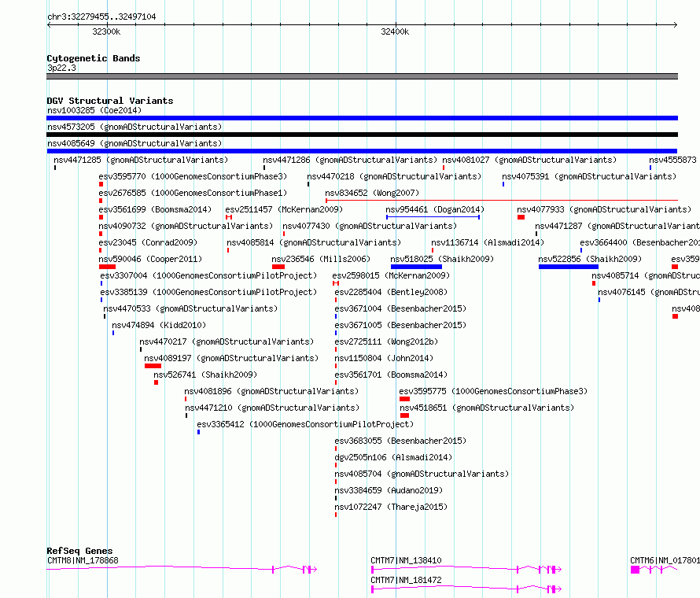
Task: Click the blue nsv522856 (Shaikh2009) bar
Action: click(x=569, y=267)
